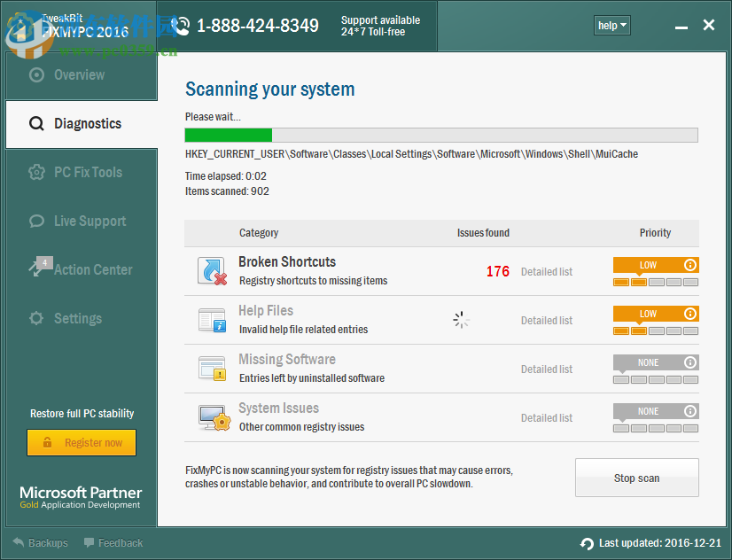
Task: Show info for Broken Shortcuts priority
Action: point(690,265)
